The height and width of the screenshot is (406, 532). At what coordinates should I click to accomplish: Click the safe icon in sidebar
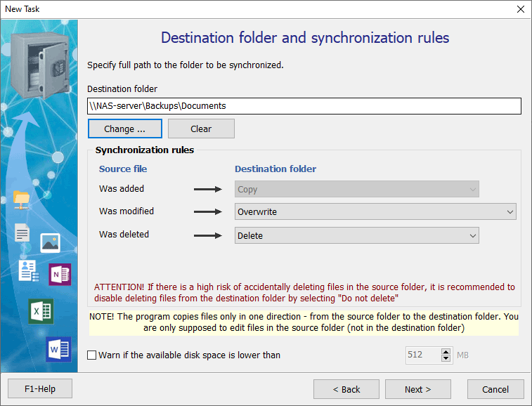(41, 65)
